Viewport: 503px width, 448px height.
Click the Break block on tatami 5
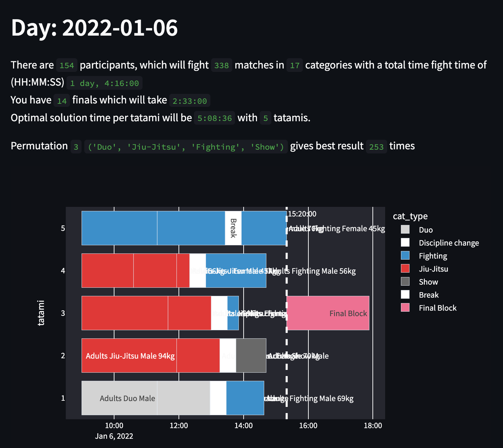point(233,228)
